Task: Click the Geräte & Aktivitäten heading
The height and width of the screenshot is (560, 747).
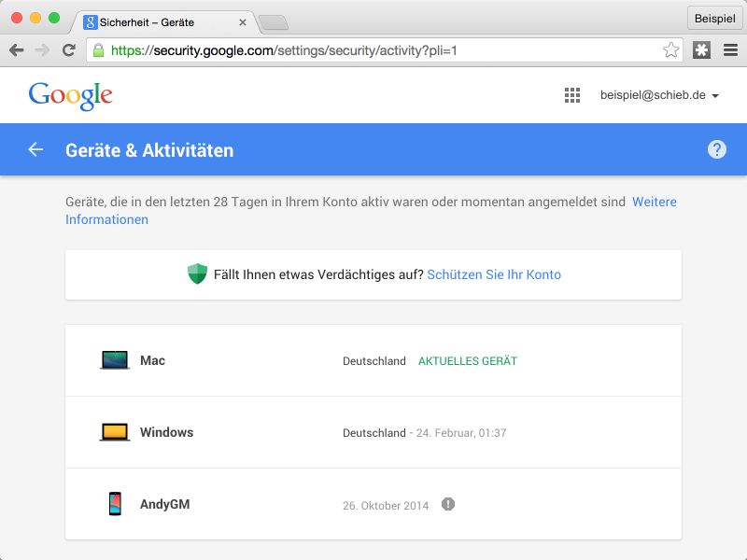Action: pyautogui.click(x=149, y=150)
